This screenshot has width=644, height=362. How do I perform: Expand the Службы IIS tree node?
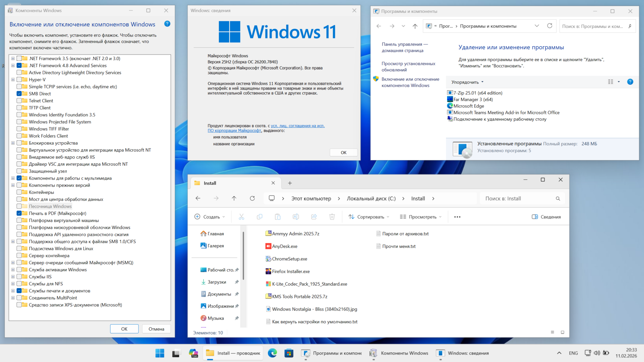13,277
